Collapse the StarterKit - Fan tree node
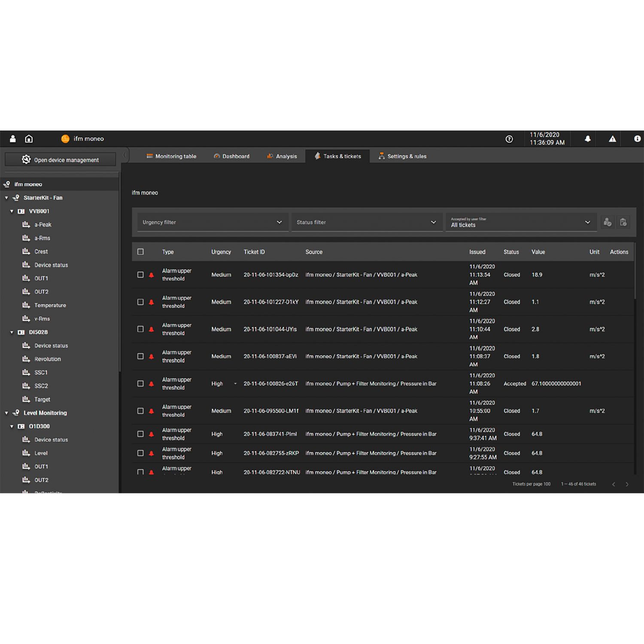Viewport: 644px width, 644px height. tap(6, 198)
